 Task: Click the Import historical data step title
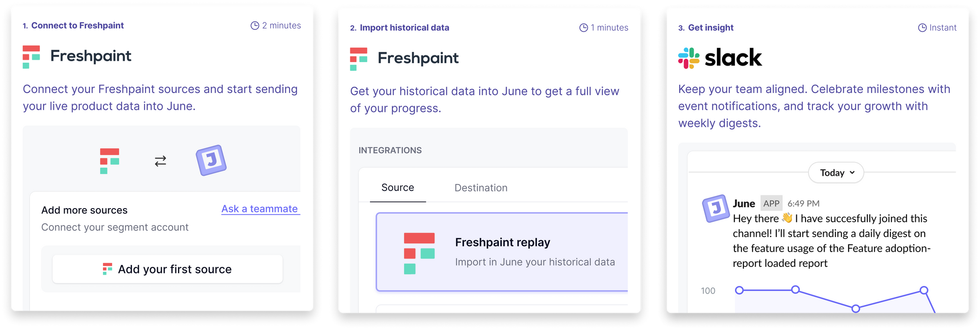point(404,28)
